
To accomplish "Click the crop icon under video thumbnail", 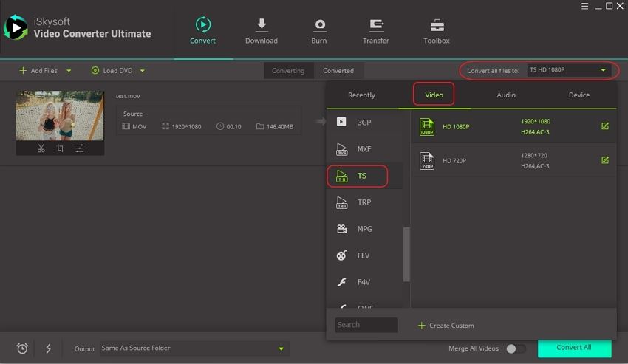I will 60,148.
